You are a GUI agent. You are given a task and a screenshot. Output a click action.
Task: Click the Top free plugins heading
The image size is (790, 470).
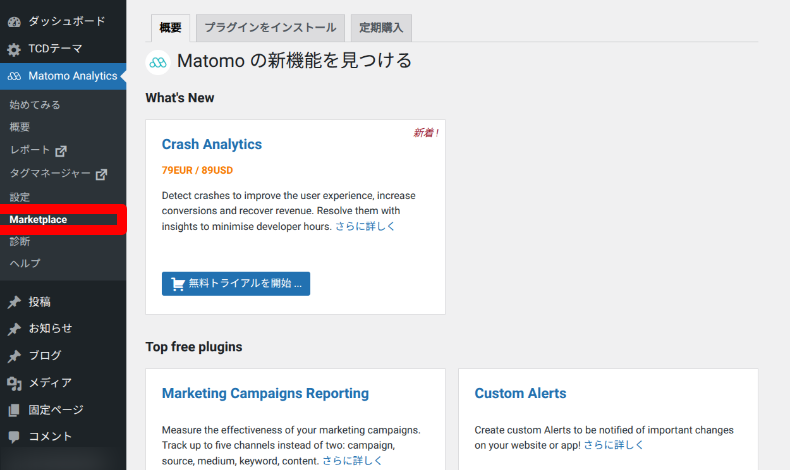[194, 347]
